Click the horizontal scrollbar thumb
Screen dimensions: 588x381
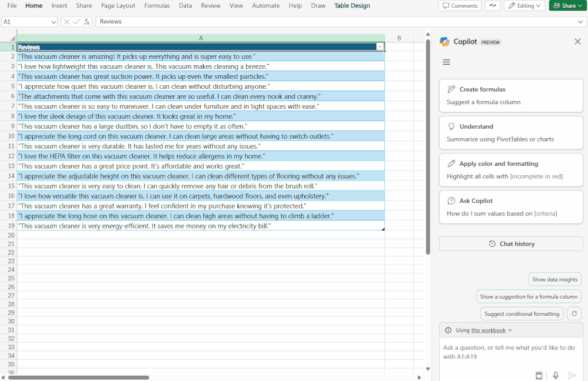coord(79,377)
